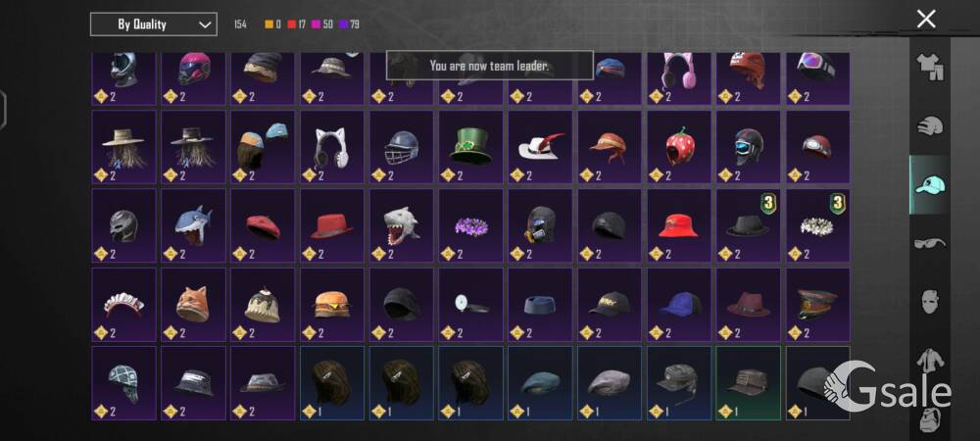Open the face mask category in the sidebar
Viewport: 980px width, 441px height.
930,302
